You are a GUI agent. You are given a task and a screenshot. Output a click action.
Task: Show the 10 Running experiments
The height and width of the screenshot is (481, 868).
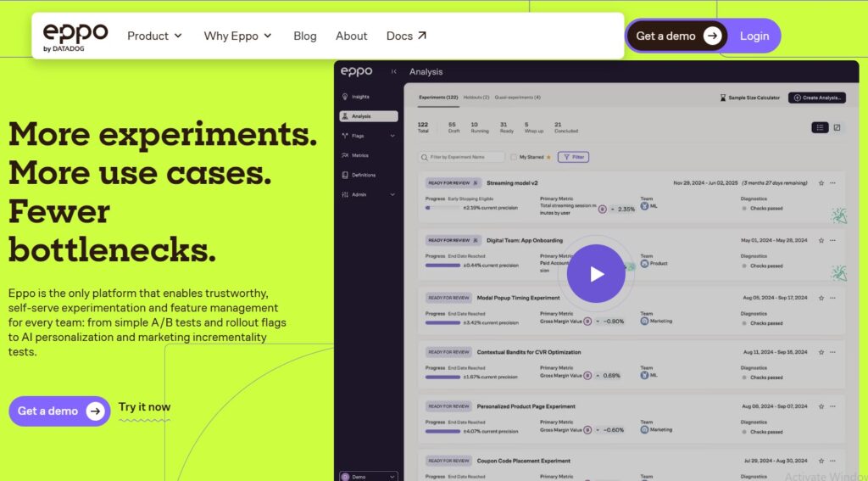coord(480,127)
